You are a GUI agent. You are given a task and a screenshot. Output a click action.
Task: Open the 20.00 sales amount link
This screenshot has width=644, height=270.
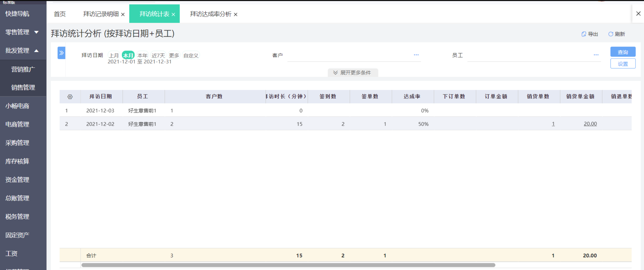coord(590,124)
